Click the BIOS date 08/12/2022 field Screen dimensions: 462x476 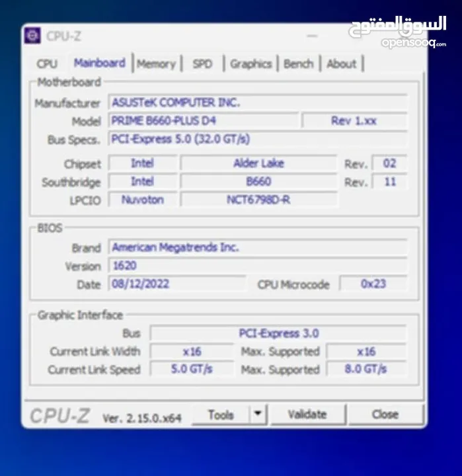coord(177,284)
